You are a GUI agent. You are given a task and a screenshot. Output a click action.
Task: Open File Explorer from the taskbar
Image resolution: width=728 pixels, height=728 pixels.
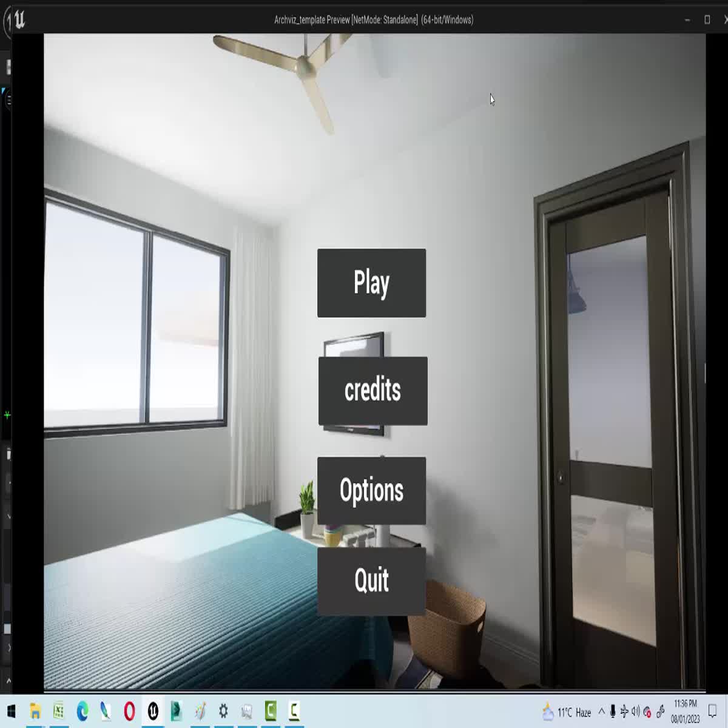click(36, 710)
